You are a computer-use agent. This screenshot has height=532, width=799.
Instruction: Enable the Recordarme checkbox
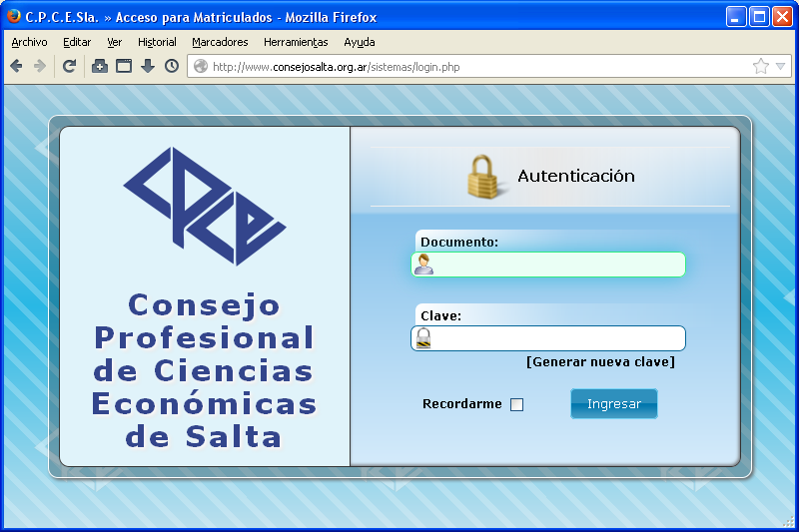[x=516, y=404]
